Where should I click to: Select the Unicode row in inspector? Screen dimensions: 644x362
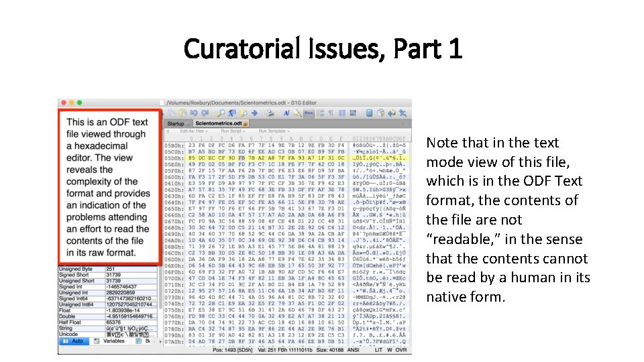point(107,335)
